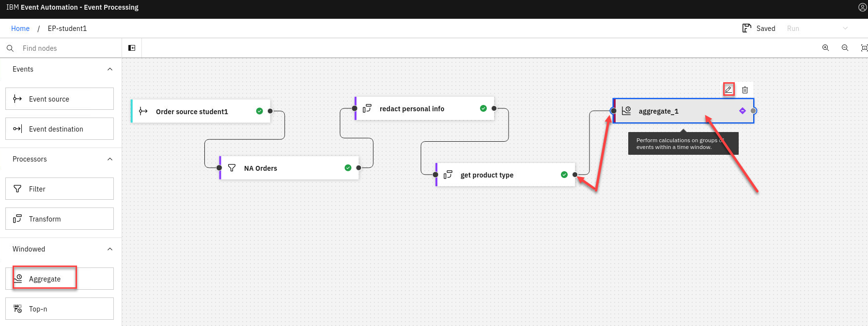The height and width of the screenshot is (326, 868).
Task: Click the delete trash icon above aggregate_1
Action: pyautogui.click(x=745, y=90)
